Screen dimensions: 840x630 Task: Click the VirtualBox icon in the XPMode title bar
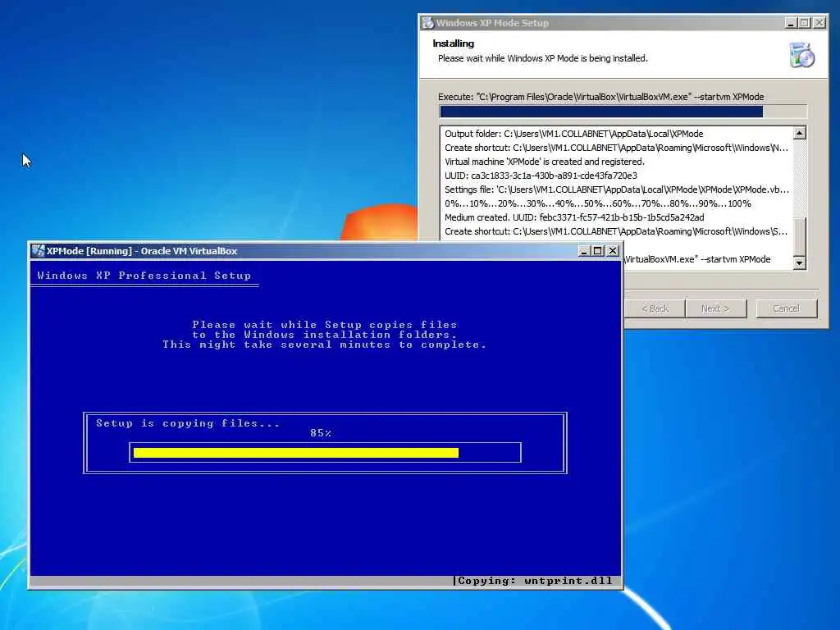[38, 251]
